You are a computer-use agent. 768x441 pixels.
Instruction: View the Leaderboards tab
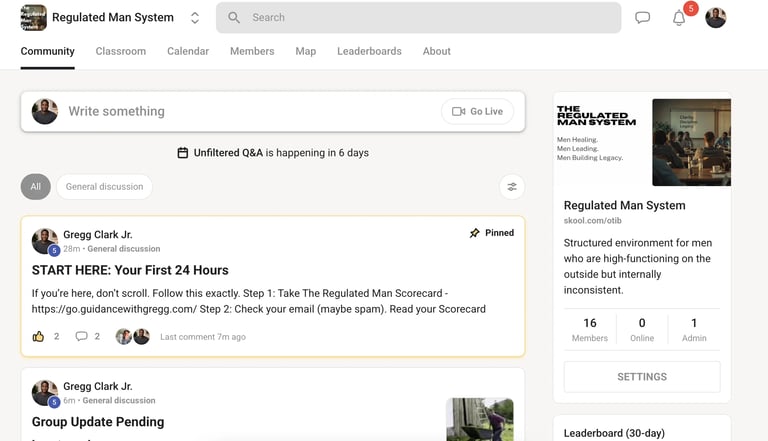click(x=369, y=51)
